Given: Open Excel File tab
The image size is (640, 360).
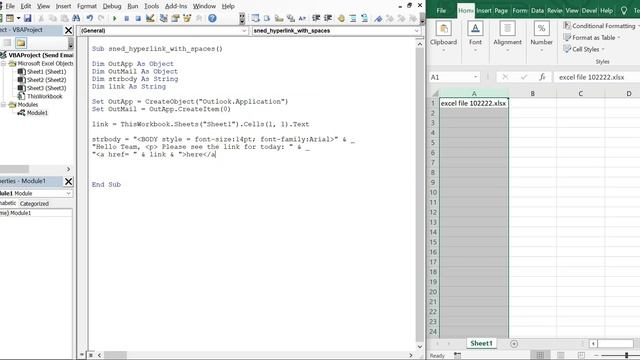Looking at the screenshot, I should (441, 11).
